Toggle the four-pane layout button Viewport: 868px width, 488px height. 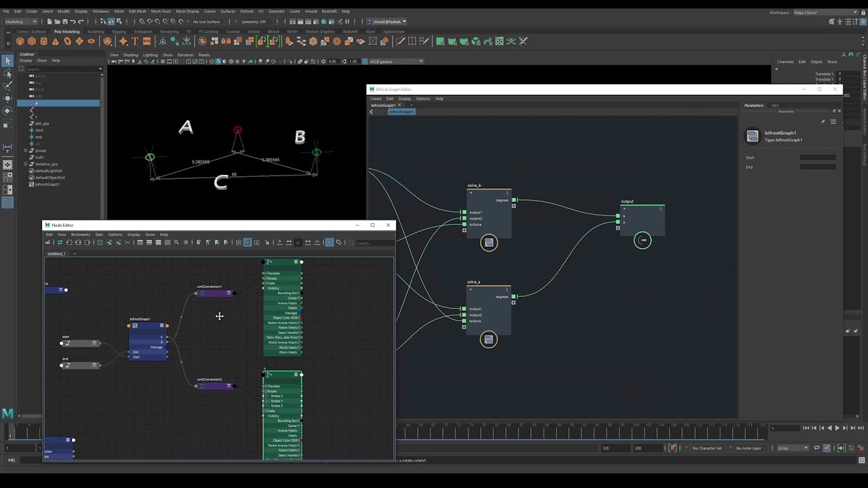7,176
